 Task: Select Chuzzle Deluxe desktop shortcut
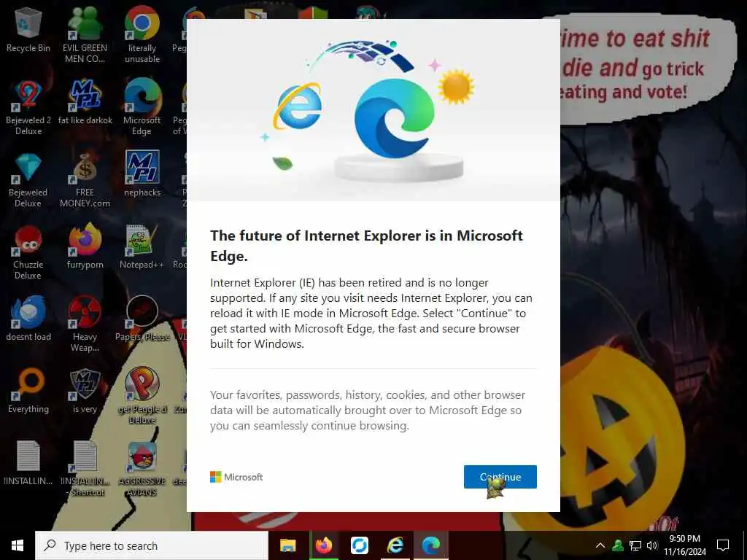(x=28, y=252)
